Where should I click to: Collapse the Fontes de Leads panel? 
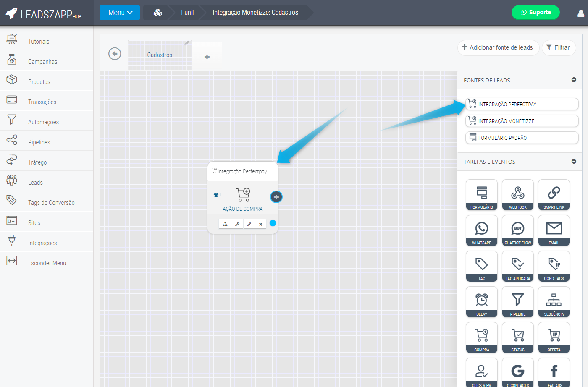pyautogui.click(x=574, y=80)
